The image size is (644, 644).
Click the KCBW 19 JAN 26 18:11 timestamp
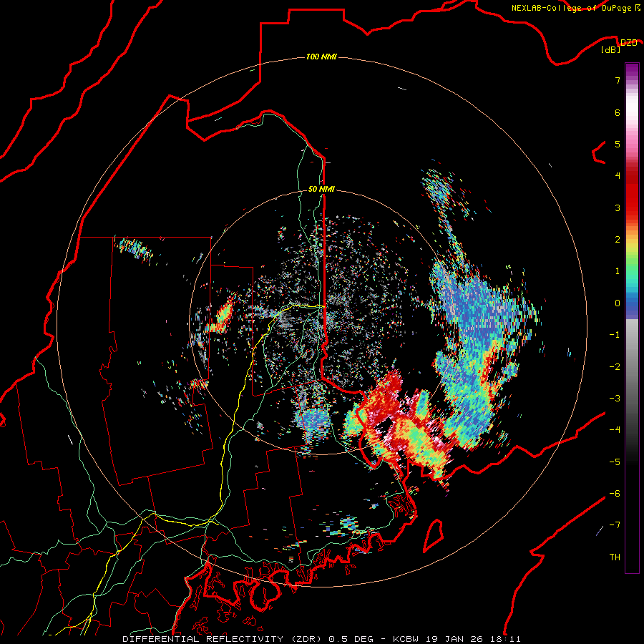pyautogui.click(x=457, y=639)
